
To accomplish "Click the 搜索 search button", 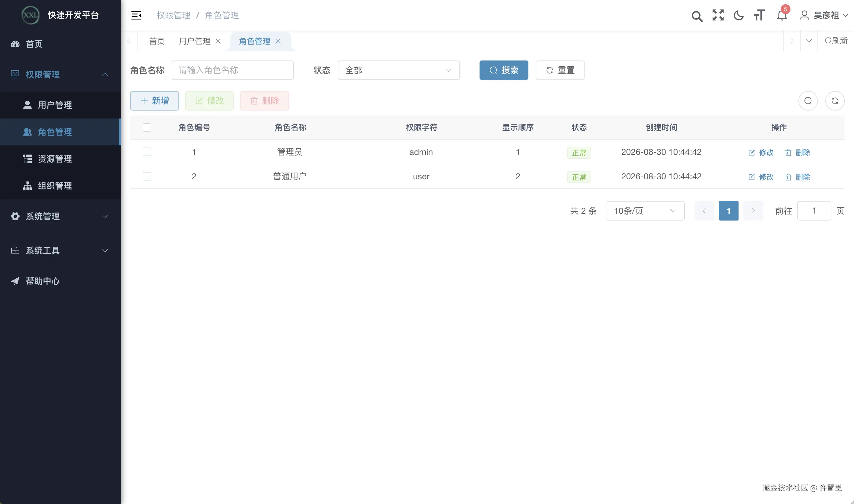I will coord(504,70).
